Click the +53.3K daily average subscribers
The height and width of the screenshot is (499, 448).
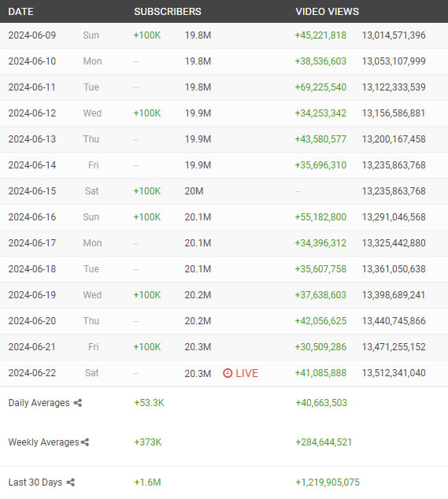(149, 403)
